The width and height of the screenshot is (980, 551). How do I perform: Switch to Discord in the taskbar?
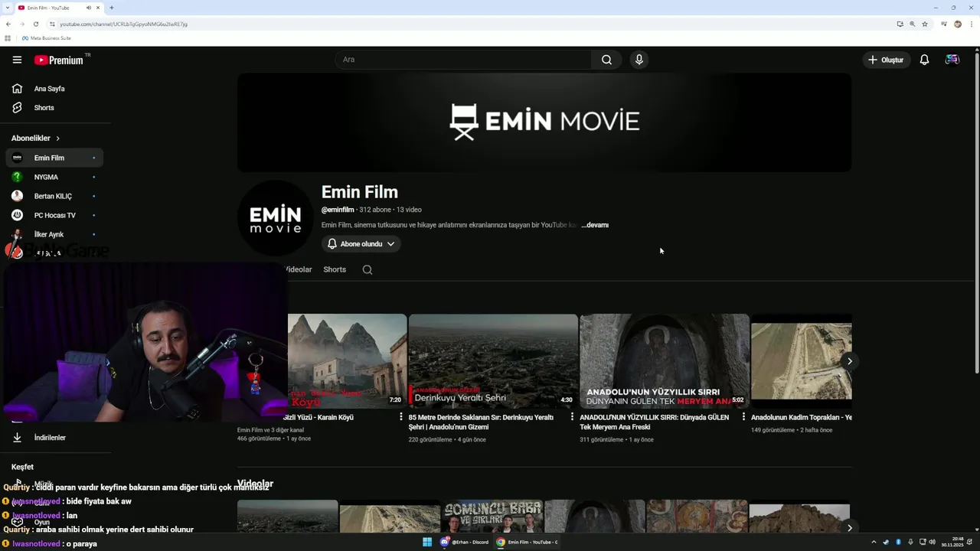(x=465, y=542)
